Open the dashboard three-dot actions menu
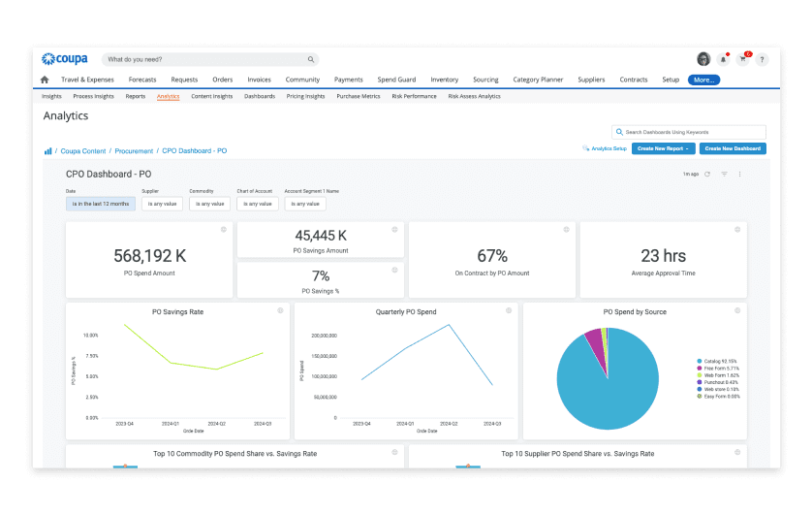The height and width of the screenshot is (515, 812). 739,174
